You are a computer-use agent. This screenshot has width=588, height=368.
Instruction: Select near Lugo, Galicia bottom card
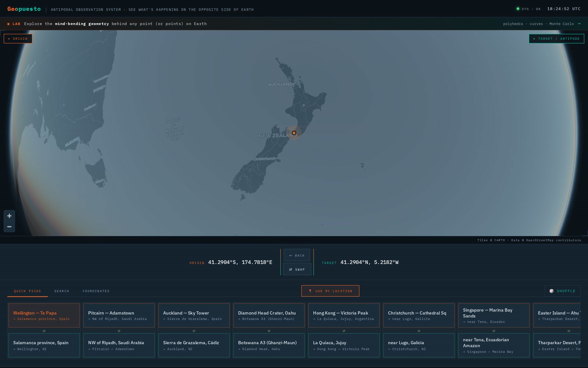419,346
